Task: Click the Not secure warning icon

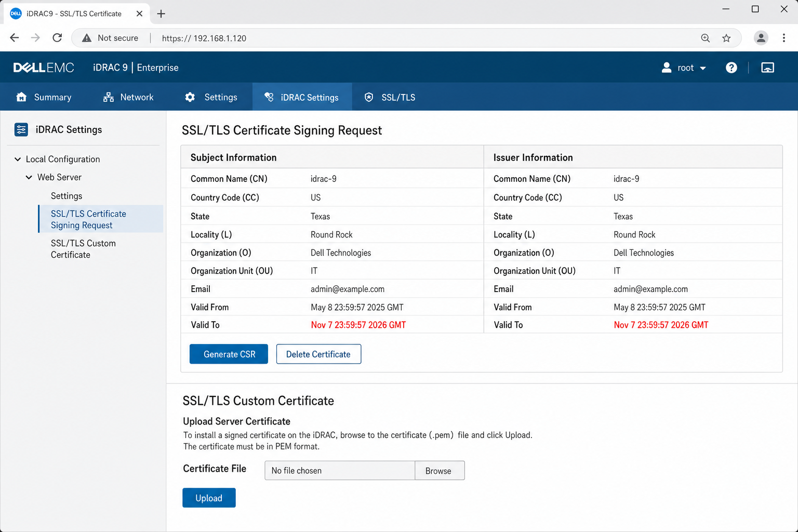Action: tap(87, 38)
